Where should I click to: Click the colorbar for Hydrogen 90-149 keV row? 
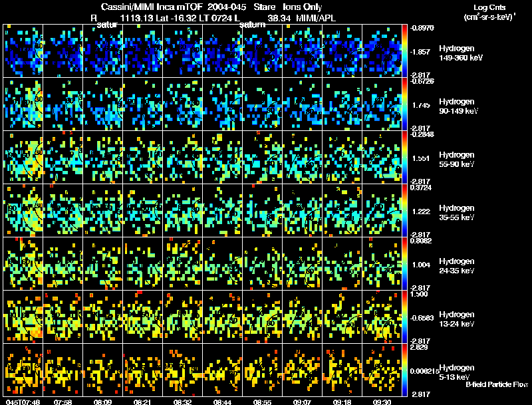click(x=404, y=104)
